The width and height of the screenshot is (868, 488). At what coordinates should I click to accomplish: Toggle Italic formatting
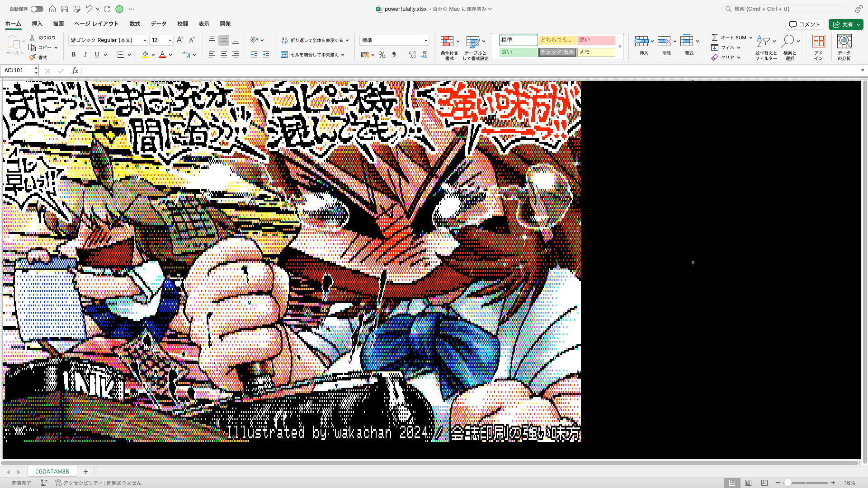coord(85,55)
